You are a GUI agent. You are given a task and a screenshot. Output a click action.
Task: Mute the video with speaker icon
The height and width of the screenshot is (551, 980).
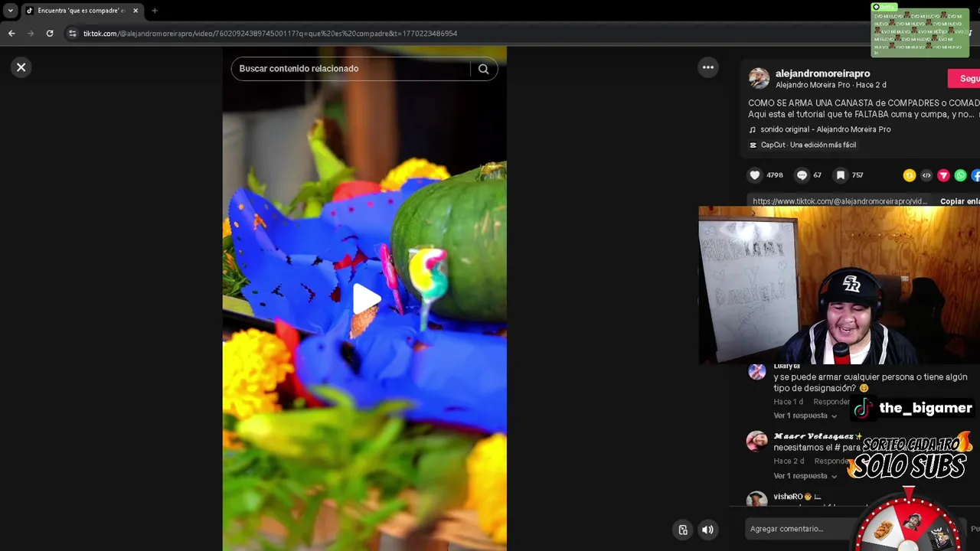pyautogui.click(x=708, y=530)
